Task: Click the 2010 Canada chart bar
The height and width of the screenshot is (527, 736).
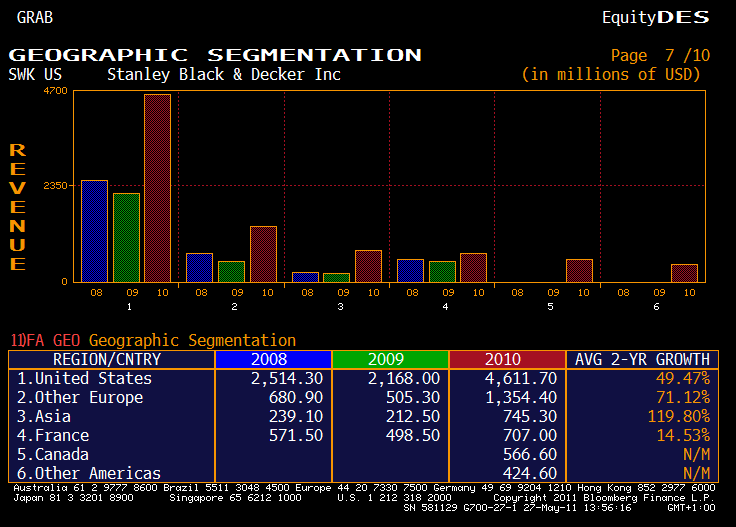Action: 579,270
